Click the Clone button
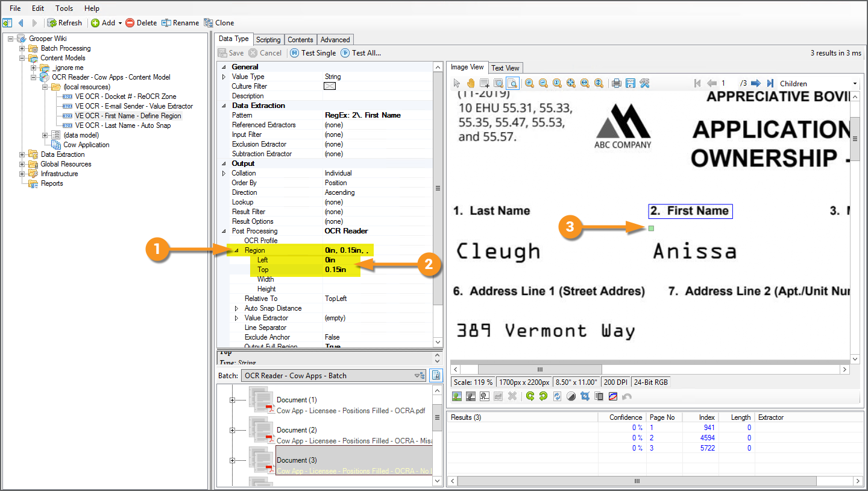The height and width of the screenshot is (491, 868). [219, 23]
